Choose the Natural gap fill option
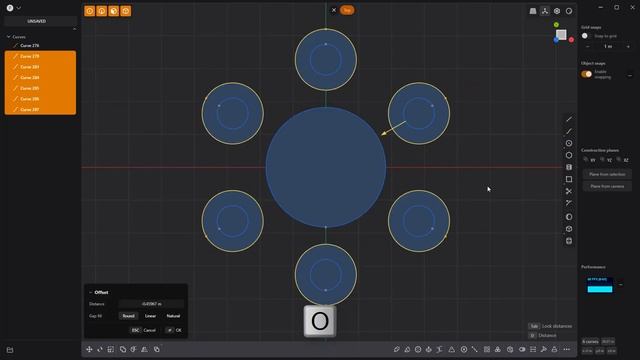 click(x=173, y=316)
